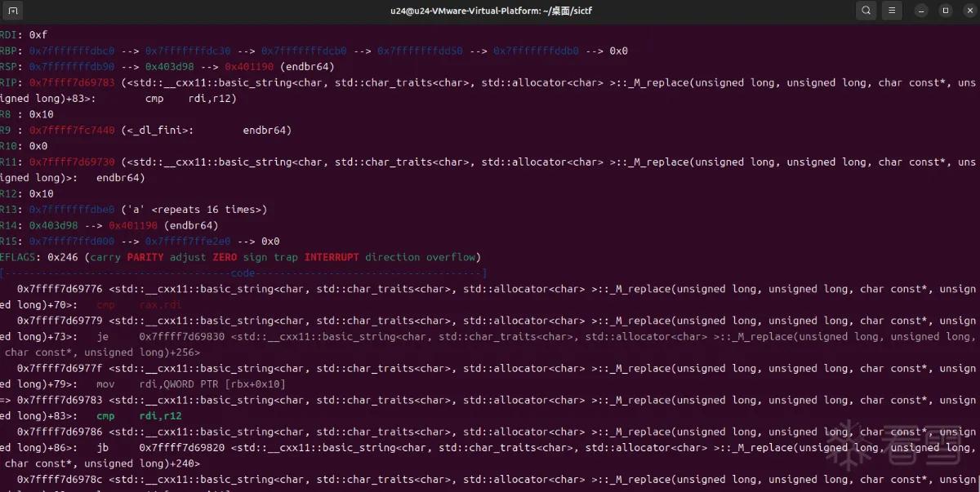
Task: Select the RIP register address 0x7ffff7d69783
Action: [72, 83]
